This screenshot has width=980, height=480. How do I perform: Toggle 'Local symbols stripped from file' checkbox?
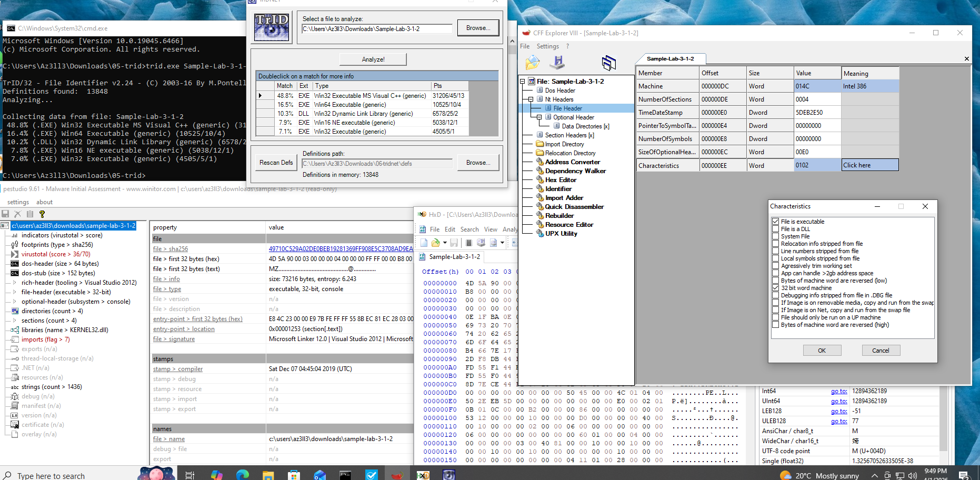coord(775,258)
